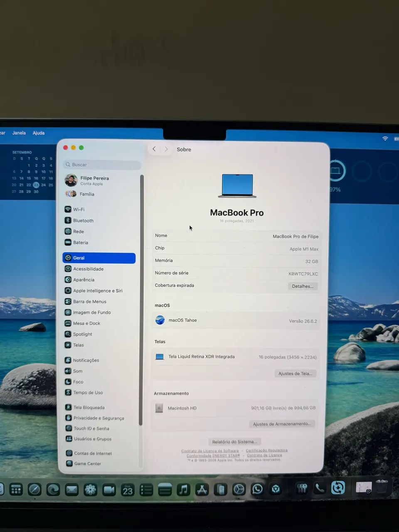Go back with the chevron arrow

154,149
